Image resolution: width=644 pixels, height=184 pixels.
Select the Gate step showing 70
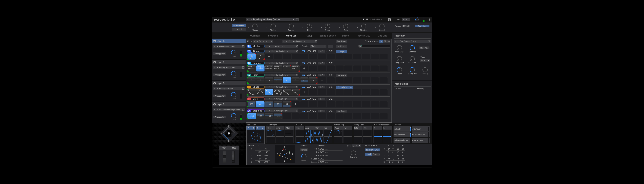pos(278,104)
